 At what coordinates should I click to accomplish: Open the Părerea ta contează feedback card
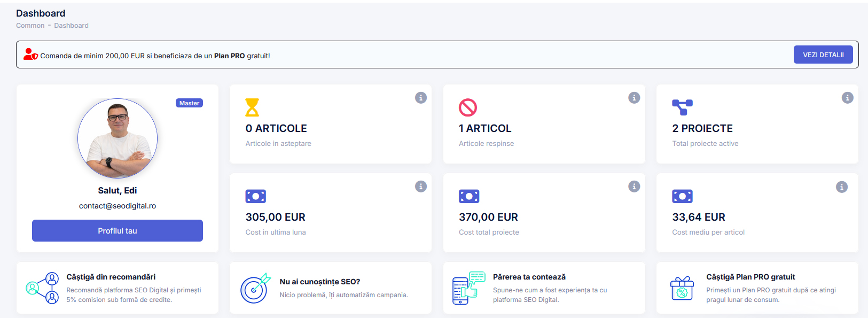pyautogui.click(x=544, y=288)
